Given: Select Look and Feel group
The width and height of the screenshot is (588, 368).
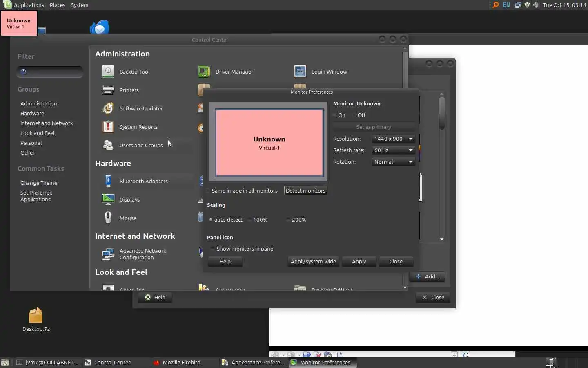Looking at the screenshot, I should 37,133.
